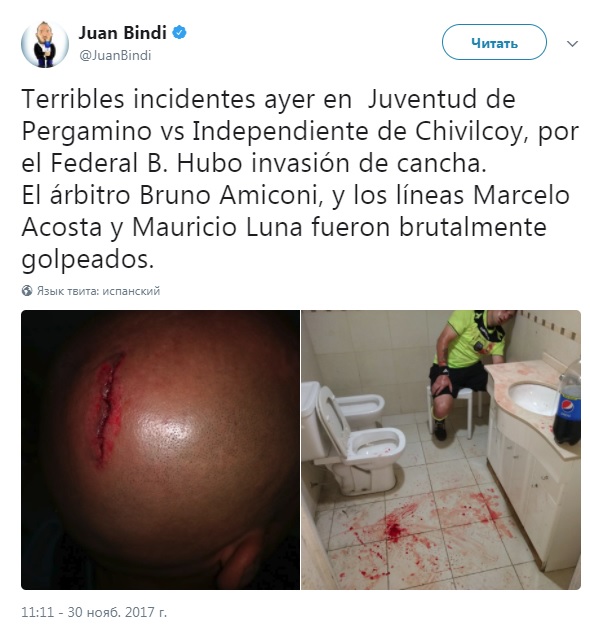Click the blue verified badge
The height and width of the screenshot is (631, 590).
click(179, 33)
